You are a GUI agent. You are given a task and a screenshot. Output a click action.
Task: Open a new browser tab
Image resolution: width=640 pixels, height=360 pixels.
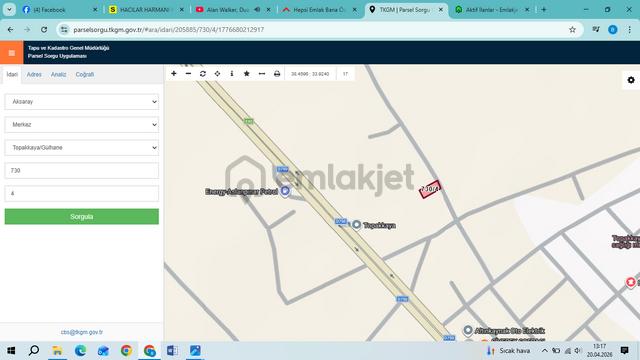point(544,9)
